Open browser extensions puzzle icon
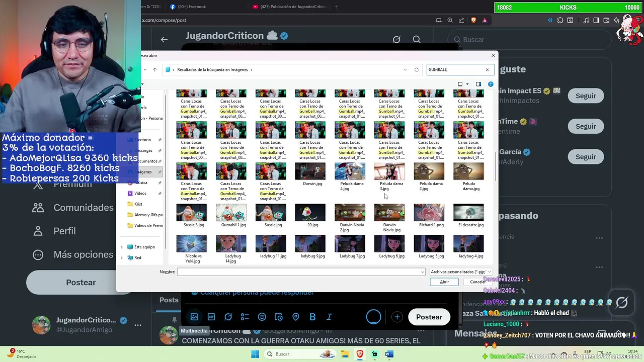Image resolution: width=644 pixels, height=362 pixels. tap(560, 20)
